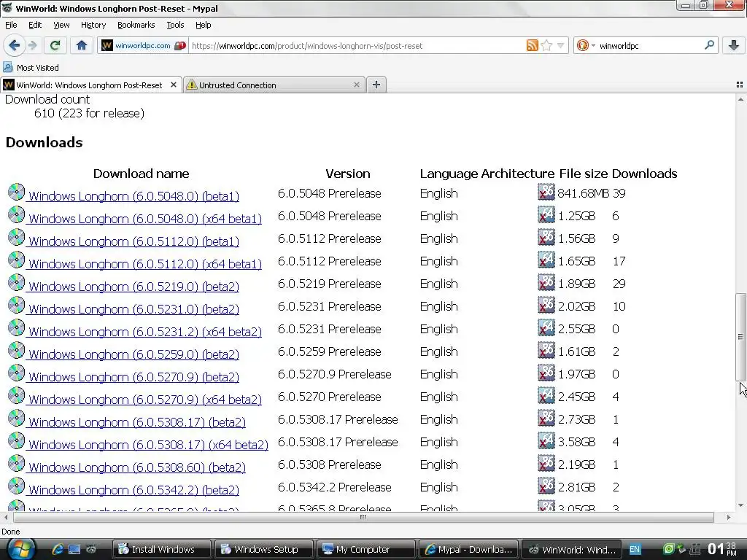Click Show Desktop quick launch icon

[74, 549]
